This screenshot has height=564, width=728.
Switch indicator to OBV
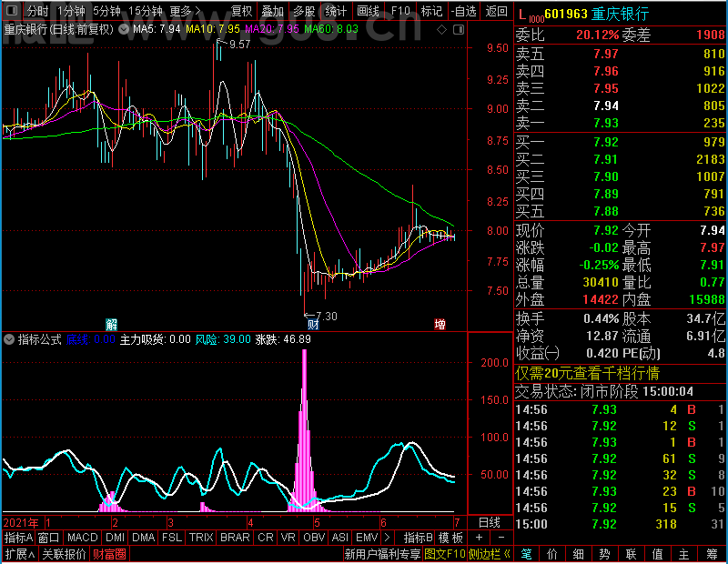tap(314, 538)
